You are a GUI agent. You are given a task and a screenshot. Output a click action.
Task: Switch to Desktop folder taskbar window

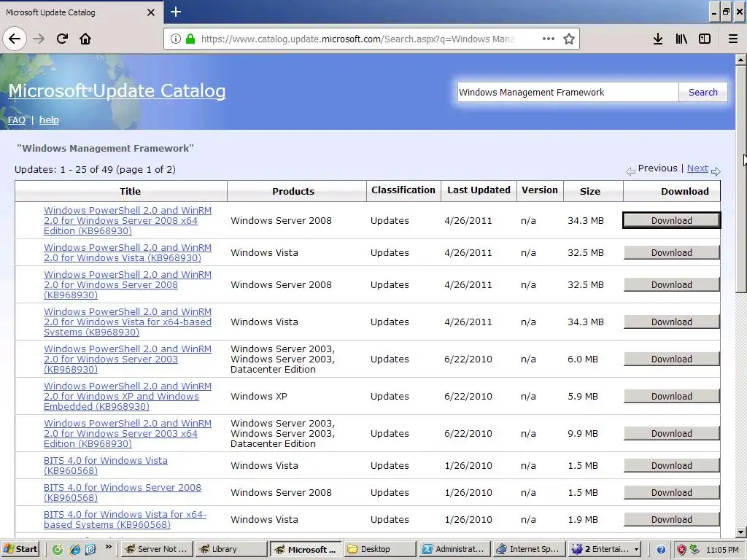click(x=381, y=549)
